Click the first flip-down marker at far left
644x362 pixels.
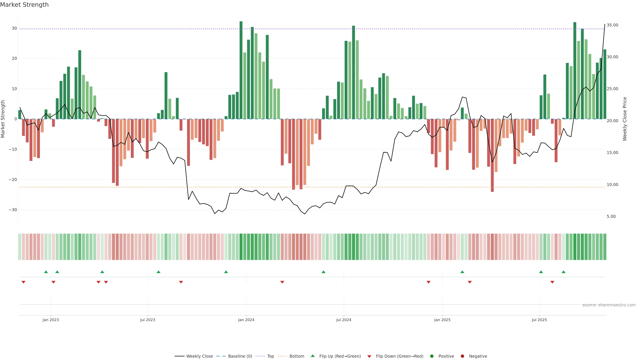(23, 282)
